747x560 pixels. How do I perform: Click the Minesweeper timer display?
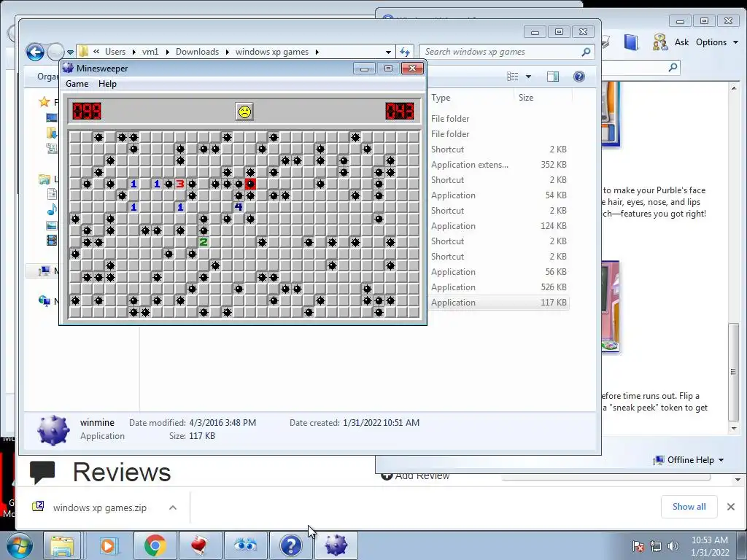[400, 112]
